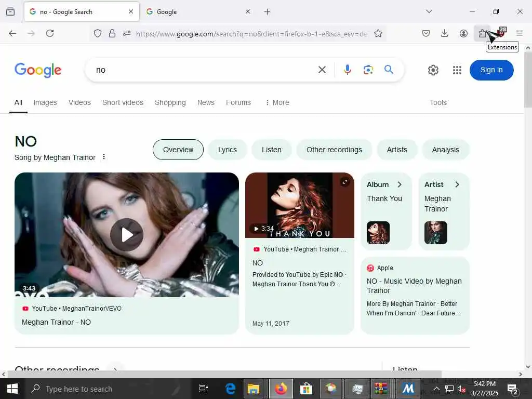Click the Meghan Trainor artist thumbnail
Screen dimensions: 532x399
(436, 233)
